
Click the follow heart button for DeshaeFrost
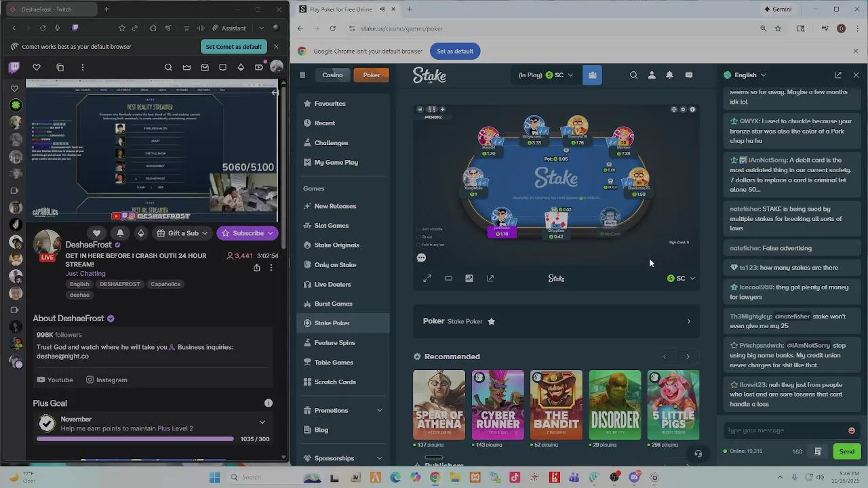click(97, 233)
